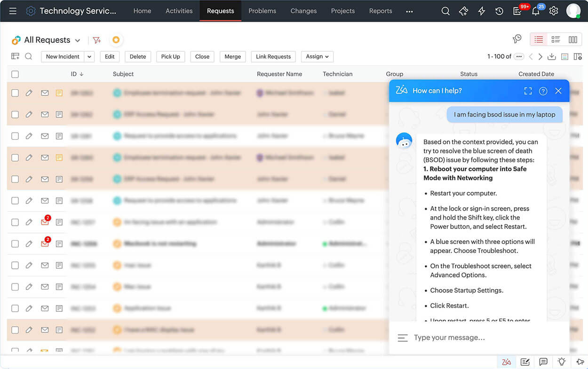Open the Projects tab
588x369 pixels.
pos(343,11)
